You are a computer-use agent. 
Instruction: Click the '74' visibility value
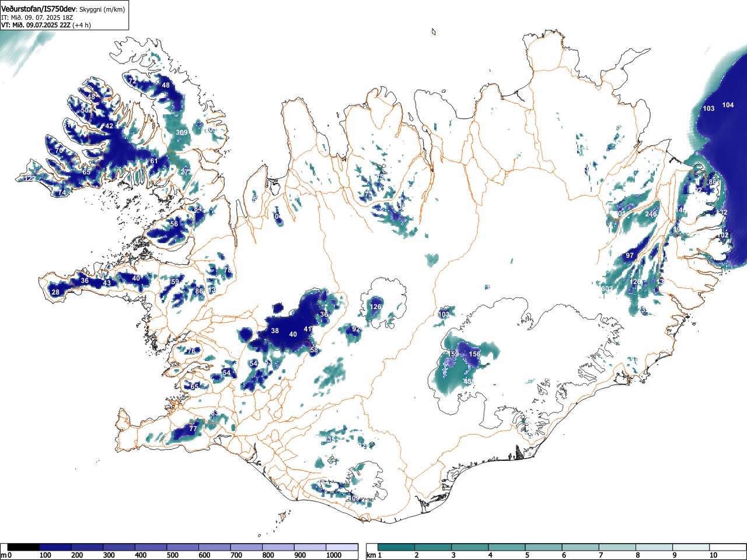click(x=62, y=192)
